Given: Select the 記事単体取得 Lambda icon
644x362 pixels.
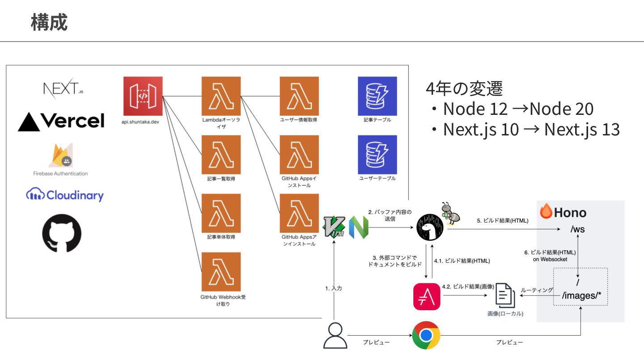Looking at the screenshot, I should tap(221, 213).
